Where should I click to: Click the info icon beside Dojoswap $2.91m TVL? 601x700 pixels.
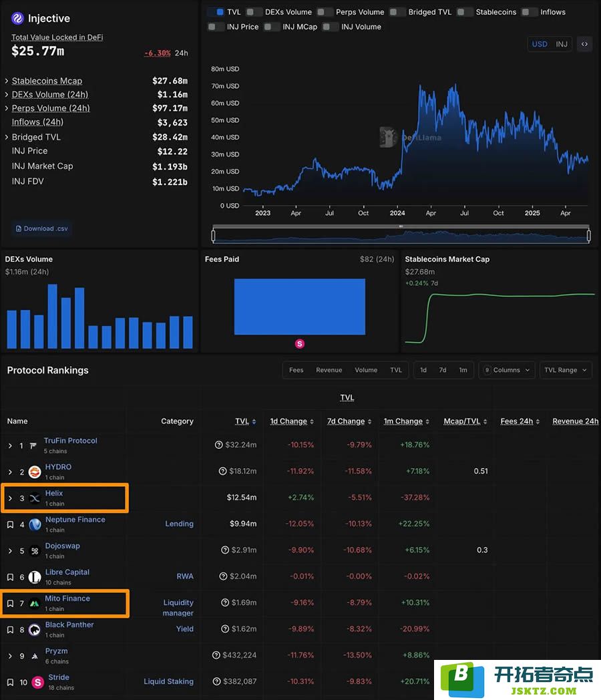pos(225,550)
